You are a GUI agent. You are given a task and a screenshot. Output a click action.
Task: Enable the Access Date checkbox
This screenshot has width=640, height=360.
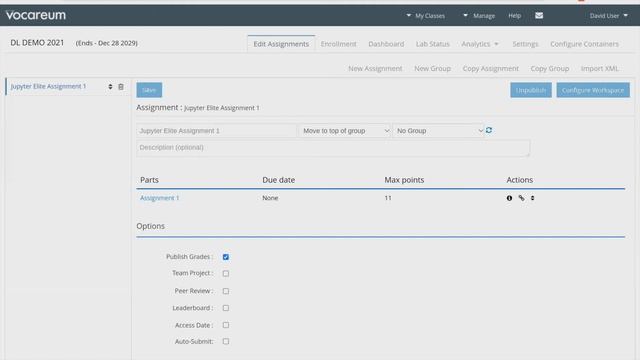(x=226, y=325)
